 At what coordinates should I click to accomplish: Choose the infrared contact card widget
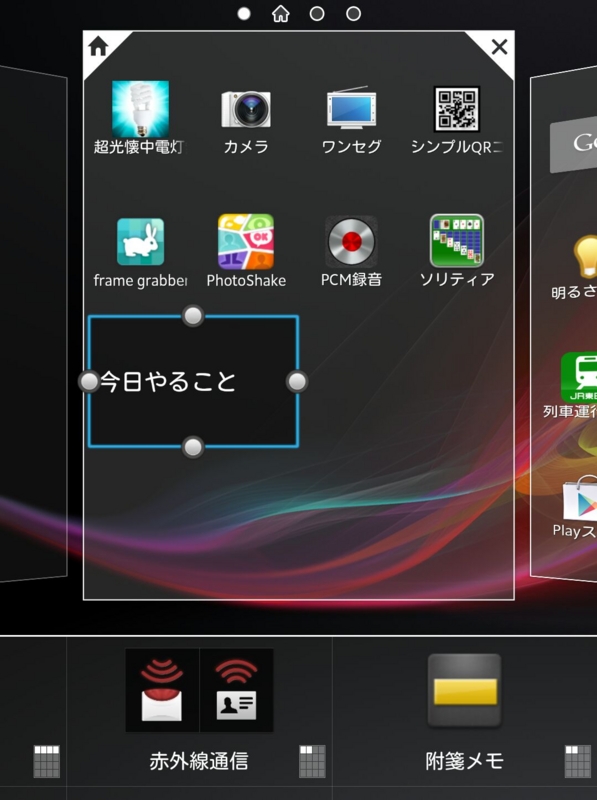click(236, 690)
